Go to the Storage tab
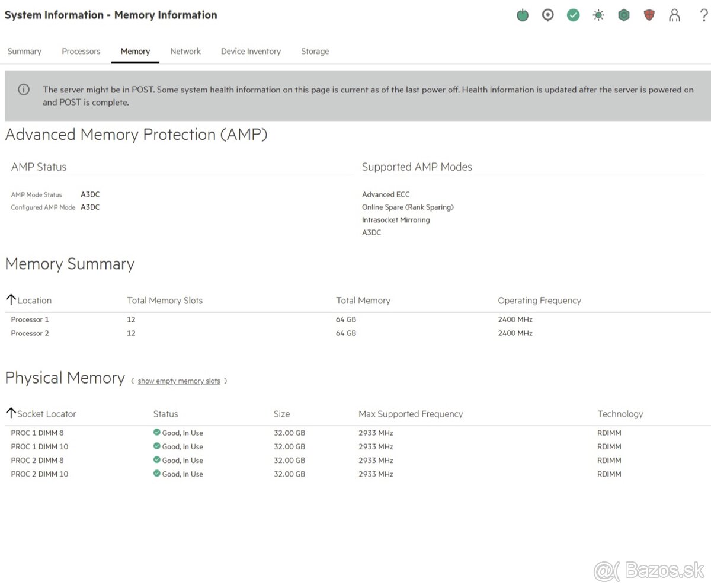The width and height of the screenshot is (711, 588). click(x=315, y=52)
